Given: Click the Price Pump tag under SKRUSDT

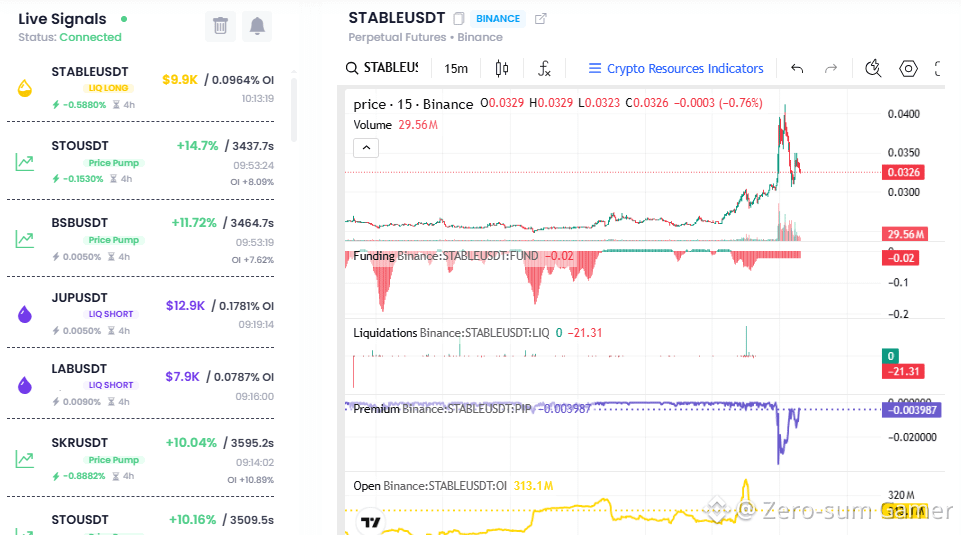Looking at the screenshot, I should (113, 460).
